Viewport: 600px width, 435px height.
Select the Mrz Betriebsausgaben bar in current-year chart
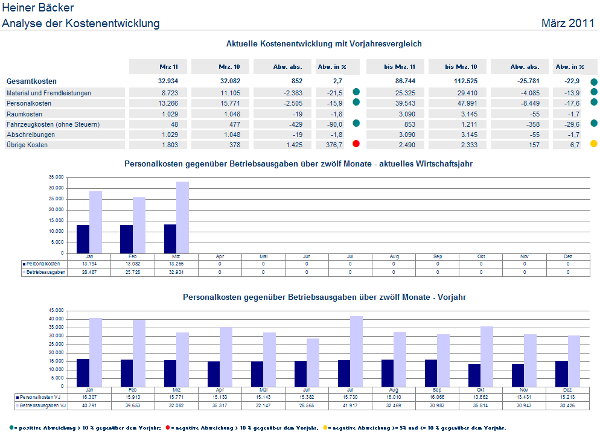coord(183,217)
